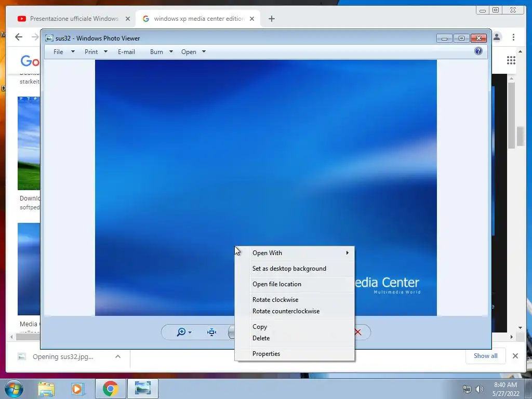Image resolution: width=532 pixels, height=399 pixels.
Task: Click the green hill wallpaper thumbnail in Chrome
Action: tap(29, 143)
